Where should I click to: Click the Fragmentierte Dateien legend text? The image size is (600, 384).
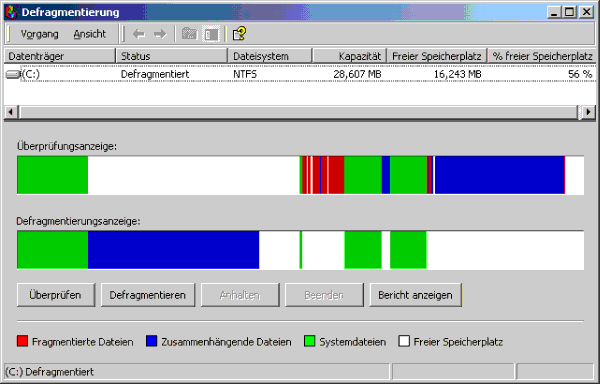point(83,342)
